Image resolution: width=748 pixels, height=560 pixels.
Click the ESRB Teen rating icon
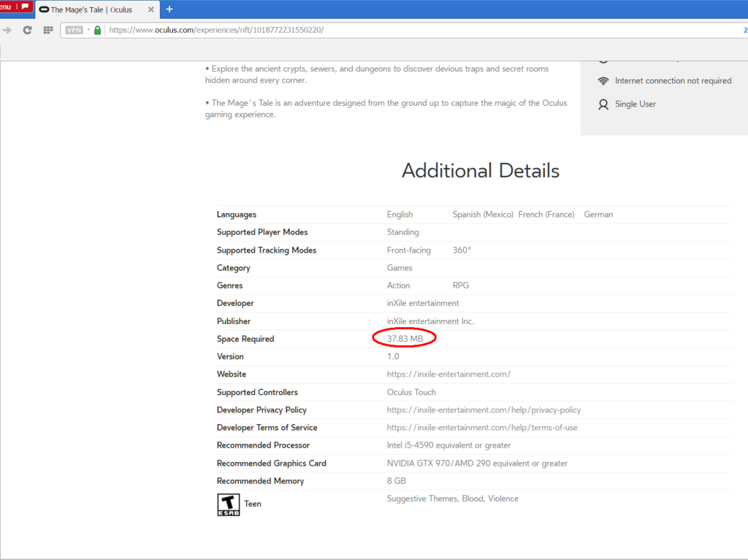pyautogui.click(x=229, y=505)
